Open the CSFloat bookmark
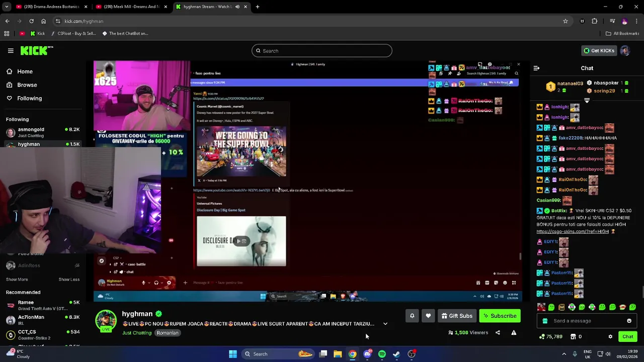This screenshot has width=644, height=362. (x=73, y=34)
